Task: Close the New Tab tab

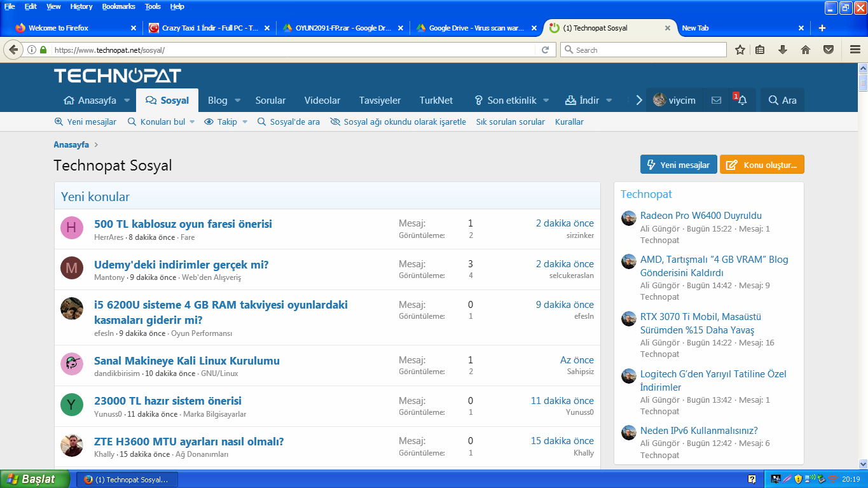Action: point(801,28)
